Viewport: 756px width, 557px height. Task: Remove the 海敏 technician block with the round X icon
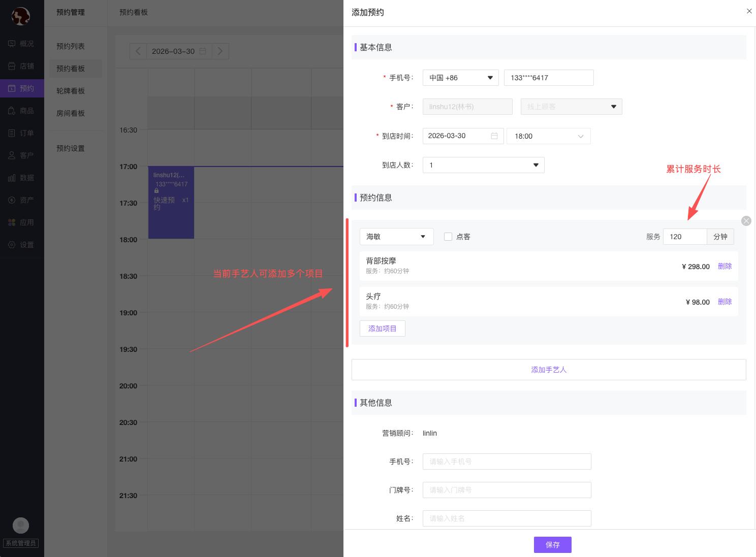746,221
